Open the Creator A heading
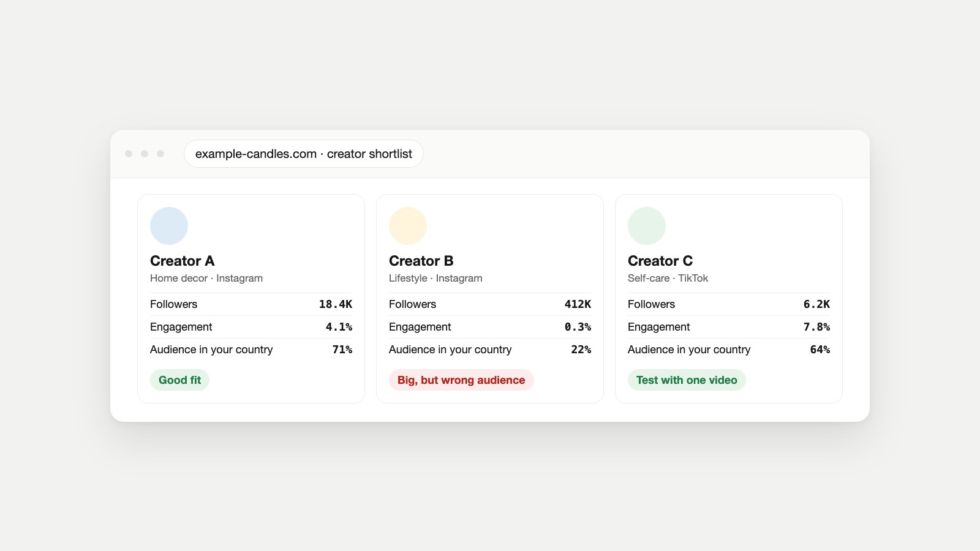 click(x=183, y=261)
